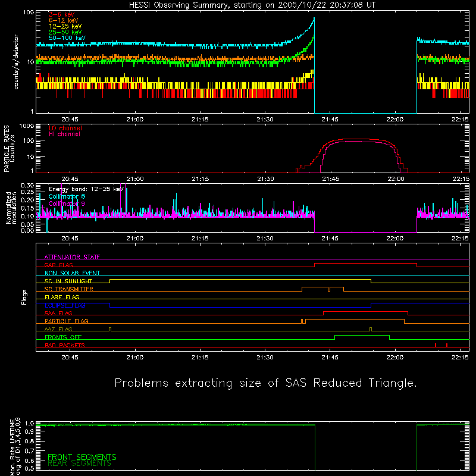Click the 22:00 time label under particle rates panel
The width and height of the screenshot is (476, 476).
tap(396, 179)
